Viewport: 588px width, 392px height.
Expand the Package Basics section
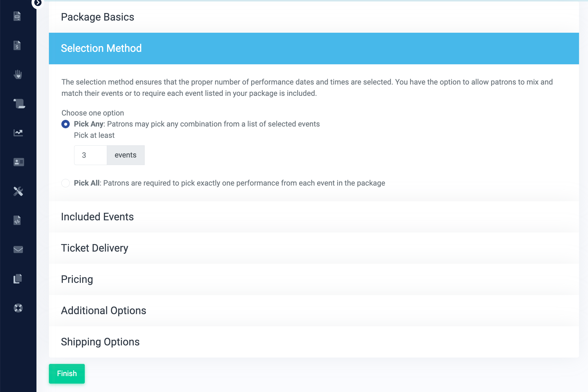coord(98,17)
